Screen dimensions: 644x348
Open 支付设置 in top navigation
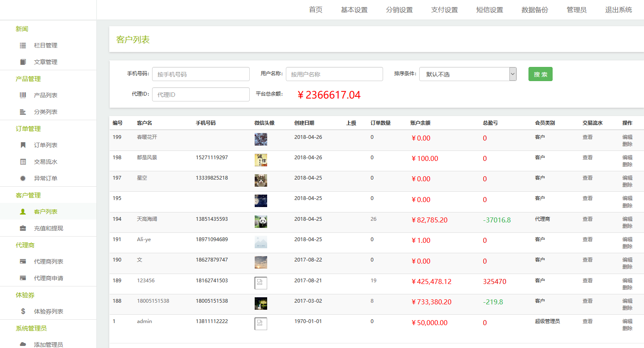click(x=445, y=10)
